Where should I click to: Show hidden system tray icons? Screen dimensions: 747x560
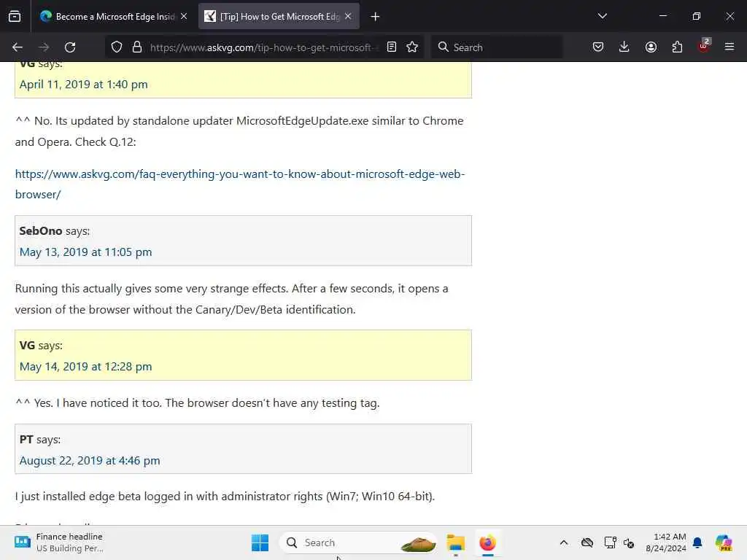[564, 542]
